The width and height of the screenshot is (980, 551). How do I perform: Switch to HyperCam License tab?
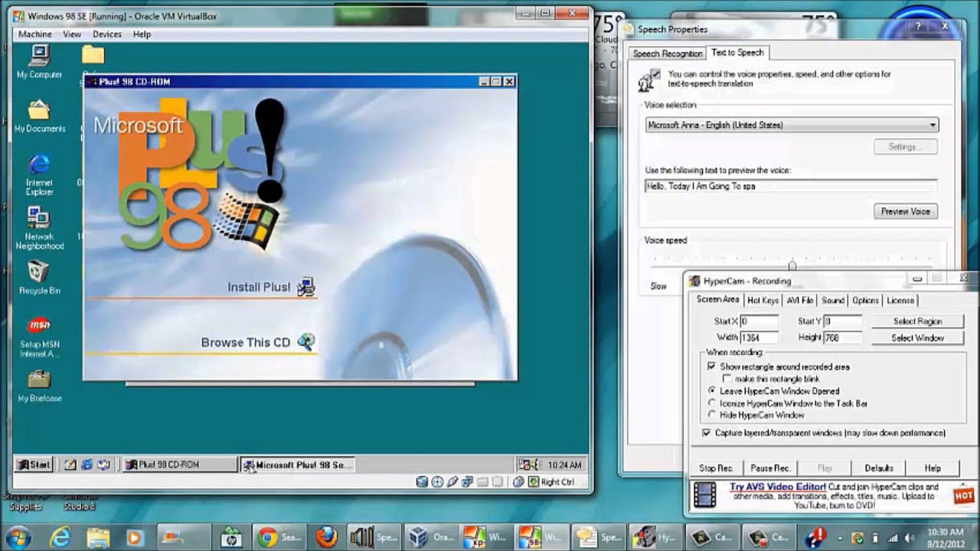(900, 301)
